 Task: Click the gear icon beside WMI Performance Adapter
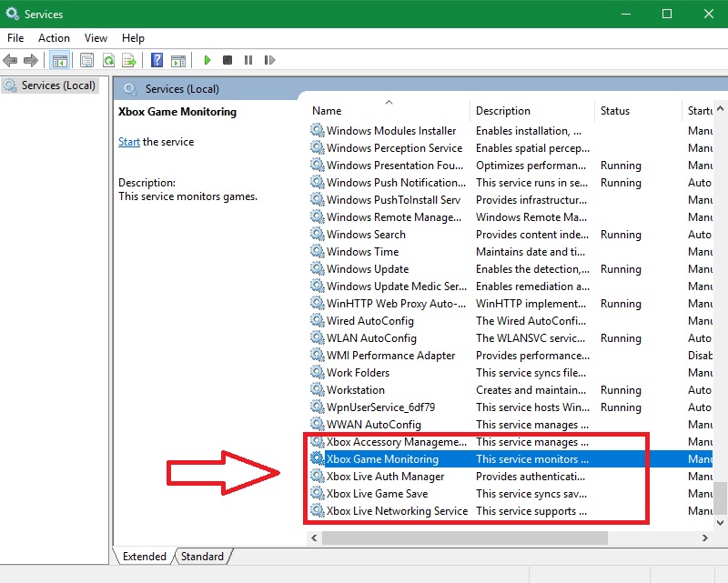tap(317, 355)
